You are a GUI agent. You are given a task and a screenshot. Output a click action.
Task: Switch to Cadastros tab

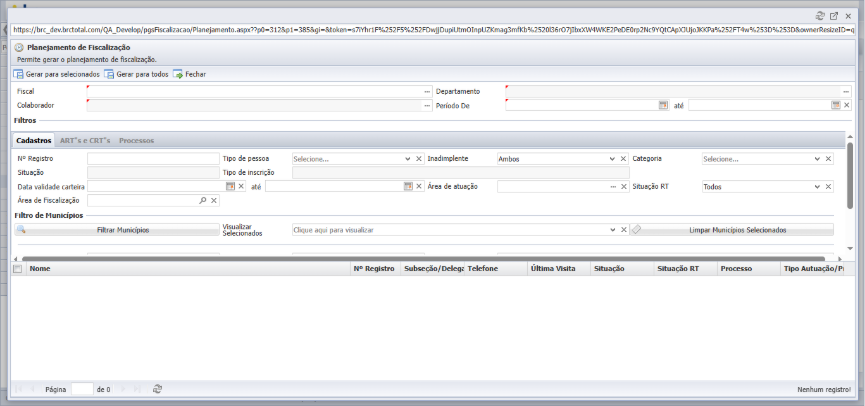(34, 141)
